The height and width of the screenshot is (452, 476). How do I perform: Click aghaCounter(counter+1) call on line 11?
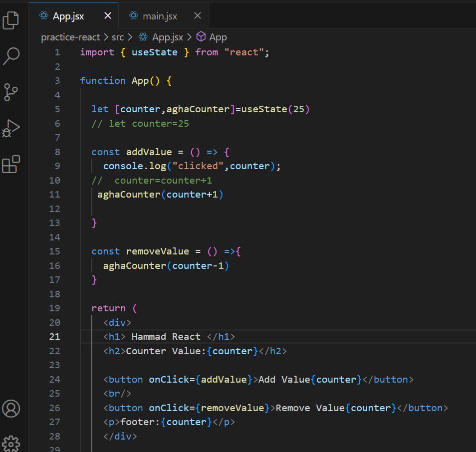(x=160, y=194)
